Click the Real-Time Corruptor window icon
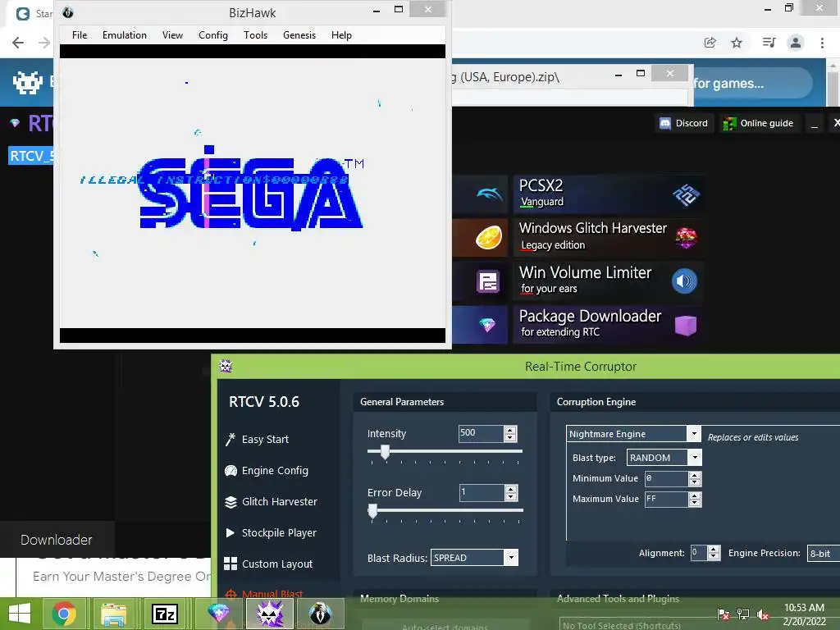Image resolution: width=840 pixels, height=630 pixels. coord(226,367)
